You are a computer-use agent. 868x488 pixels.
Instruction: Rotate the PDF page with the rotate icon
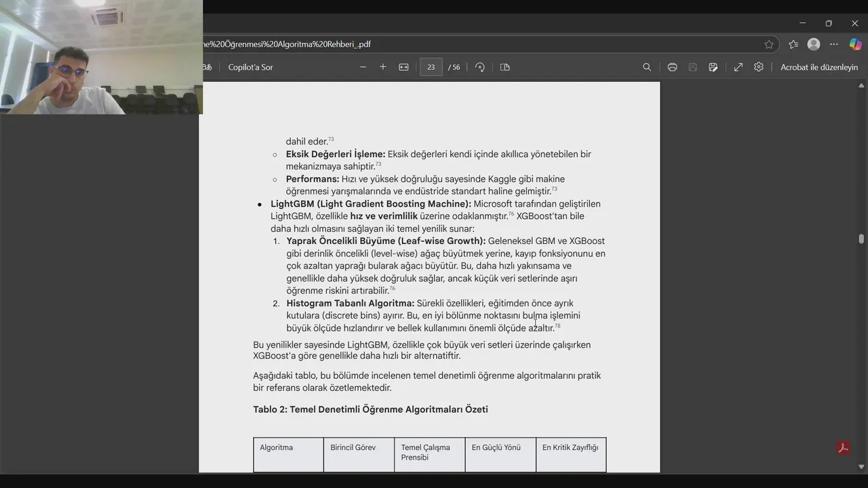point(480,67)
